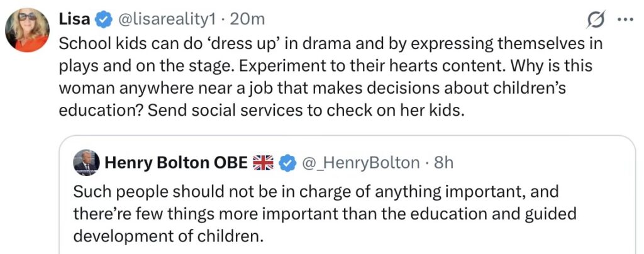The image size is (644, 254).
Task: Open Lisa's profile picture avatar
Action: pyautogui.click(x=27, y=31)
